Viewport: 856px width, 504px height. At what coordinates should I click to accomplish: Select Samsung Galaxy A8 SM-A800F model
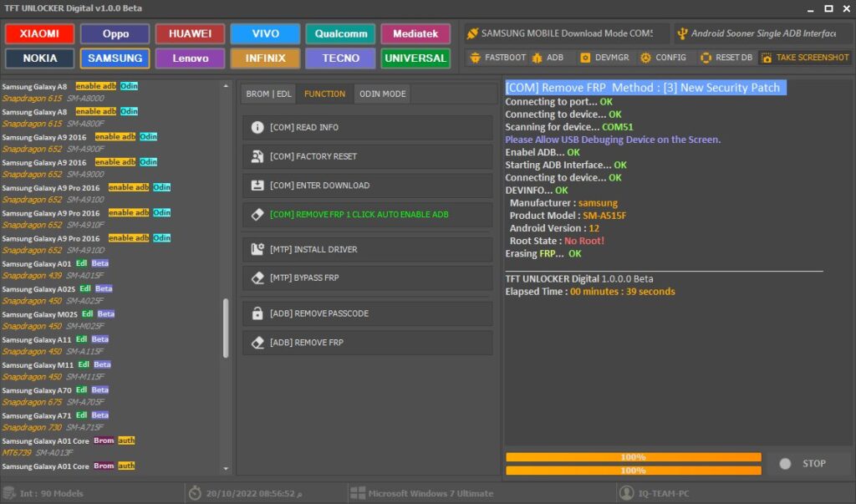pyautogui.click(x=111, y=117)
